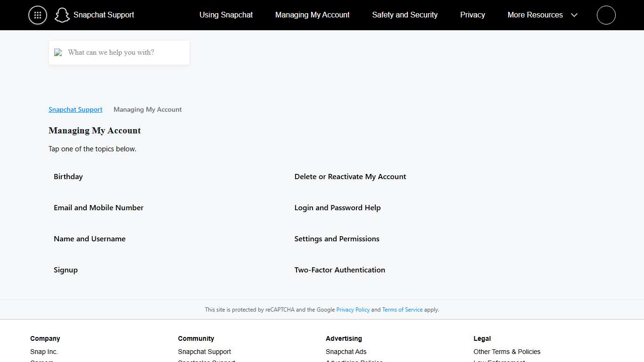Select Privacy from the top navigation
Screen dimensions: 644x362
472,15
